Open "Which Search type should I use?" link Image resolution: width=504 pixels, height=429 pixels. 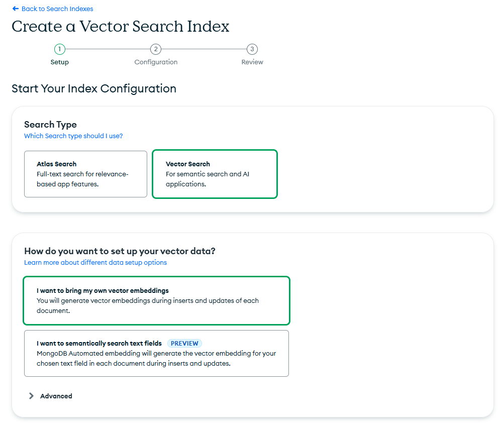tap(73, 136)
